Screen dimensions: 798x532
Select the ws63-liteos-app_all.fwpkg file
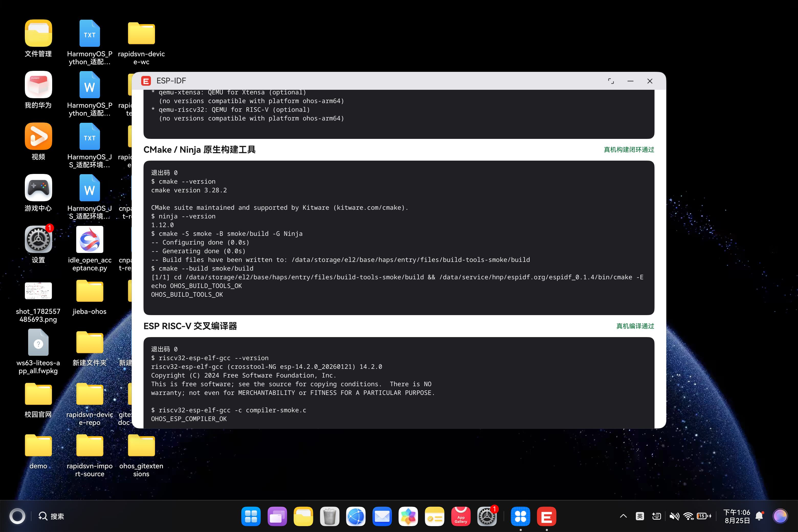click(38, 342)
